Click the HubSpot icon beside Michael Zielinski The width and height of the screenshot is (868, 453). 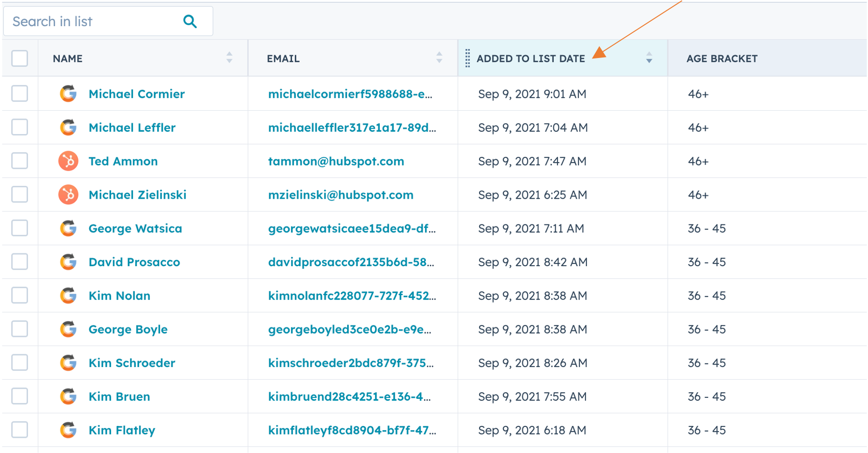[x=68, y=194]
